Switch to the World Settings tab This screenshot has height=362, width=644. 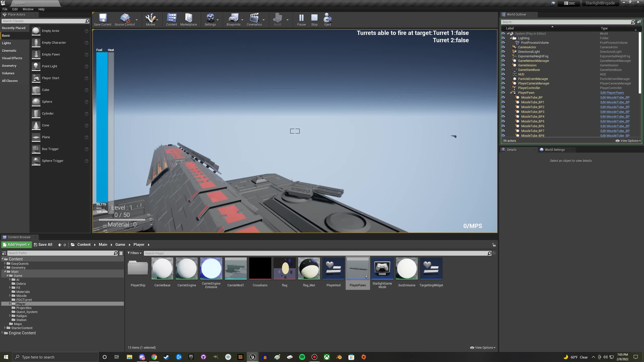[554, 150]
